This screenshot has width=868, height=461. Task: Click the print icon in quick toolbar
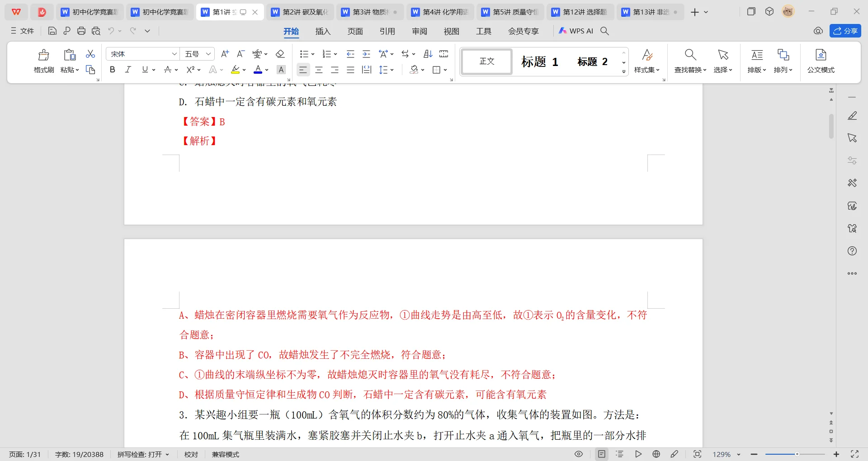pyautogui.click(x=81, y=31)
